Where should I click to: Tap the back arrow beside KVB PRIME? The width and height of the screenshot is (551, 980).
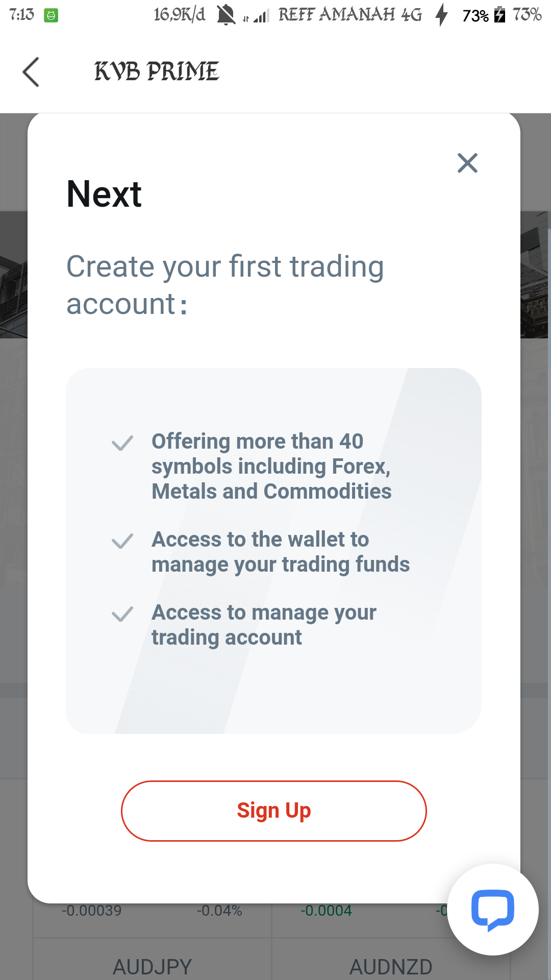[x=31, y=72]
